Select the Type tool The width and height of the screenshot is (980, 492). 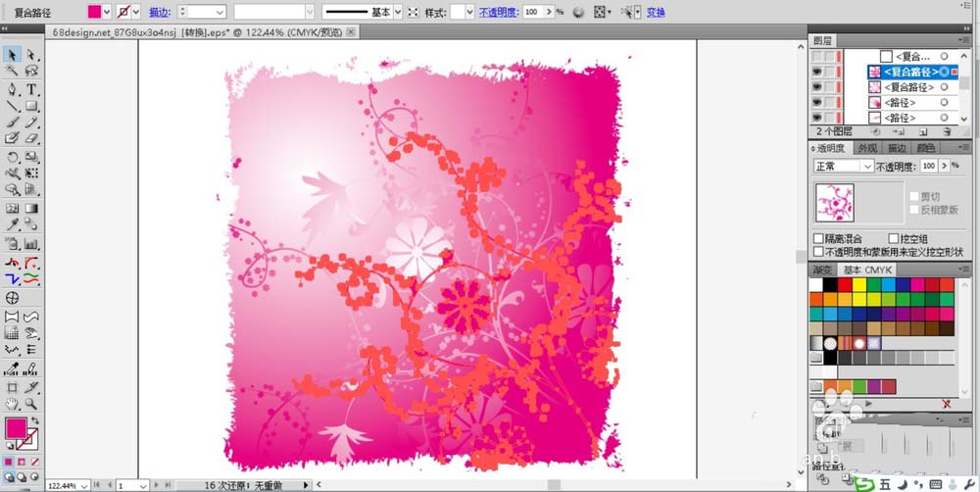point(31,89)
